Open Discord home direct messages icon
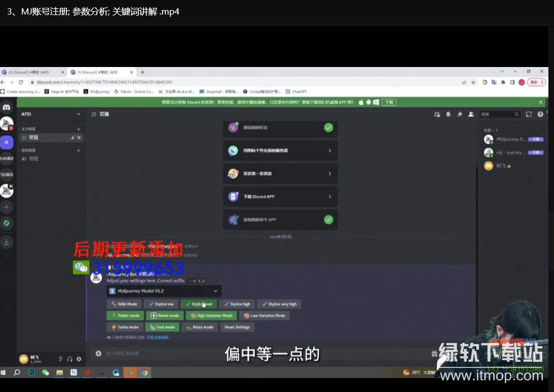554x392 pixels. pyautogui.click(x=7, y=107)
